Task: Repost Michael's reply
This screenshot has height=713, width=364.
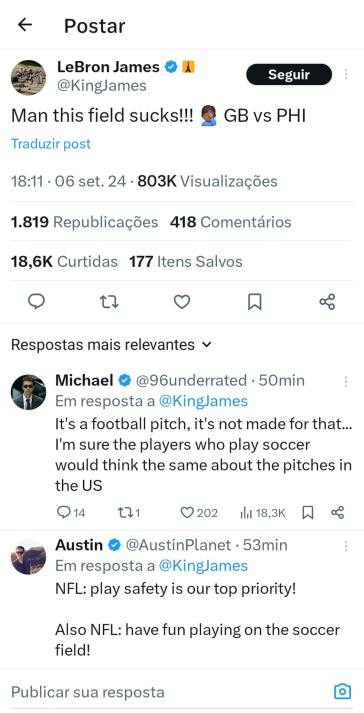Action: click(129, 513)
